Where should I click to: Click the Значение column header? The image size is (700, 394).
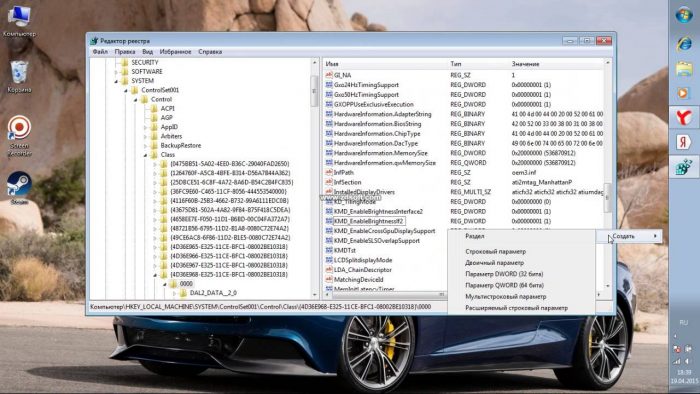[525, 64]
